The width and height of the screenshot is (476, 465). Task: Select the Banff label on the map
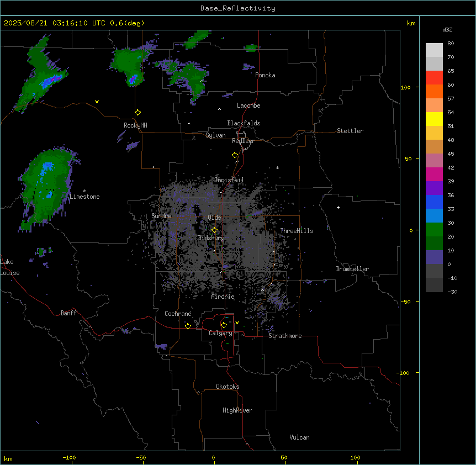[x=68, y=313]
